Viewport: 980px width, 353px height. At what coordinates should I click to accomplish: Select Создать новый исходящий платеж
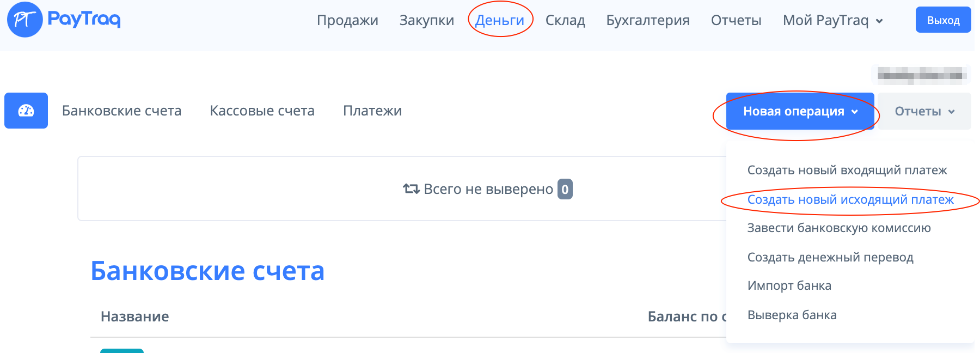point(850,199)
